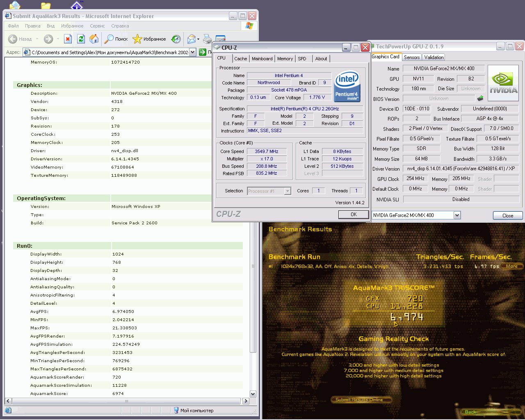
Task: Click OK button in CPU-Z
Action: [x=354, y=215]
